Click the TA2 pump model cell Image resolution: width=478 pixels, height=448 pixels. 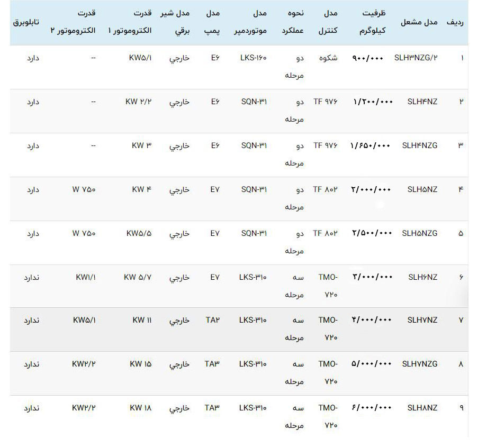tap(212, 320)
